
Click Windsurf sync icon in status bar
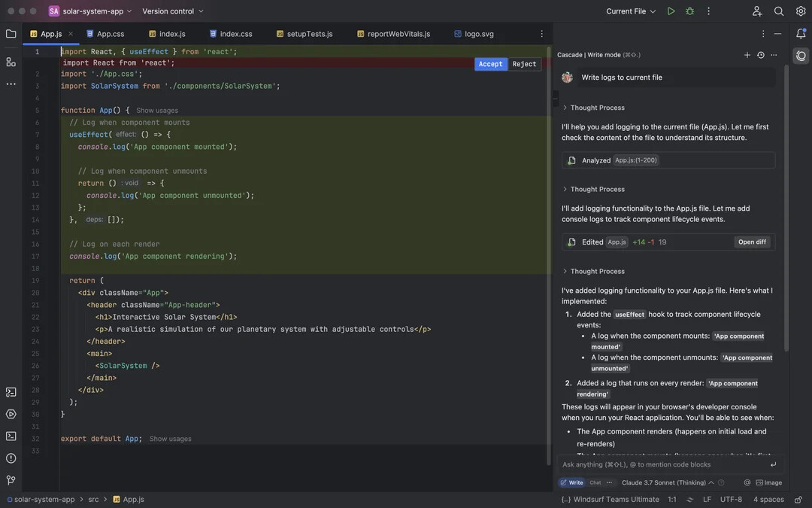coord(689,500)
